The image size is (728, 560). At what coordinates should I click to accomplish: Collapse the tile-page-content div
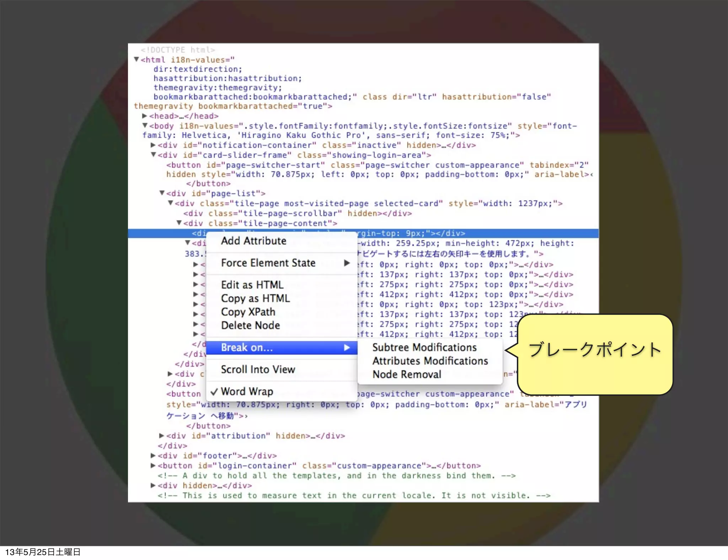(x=179, y=223)
